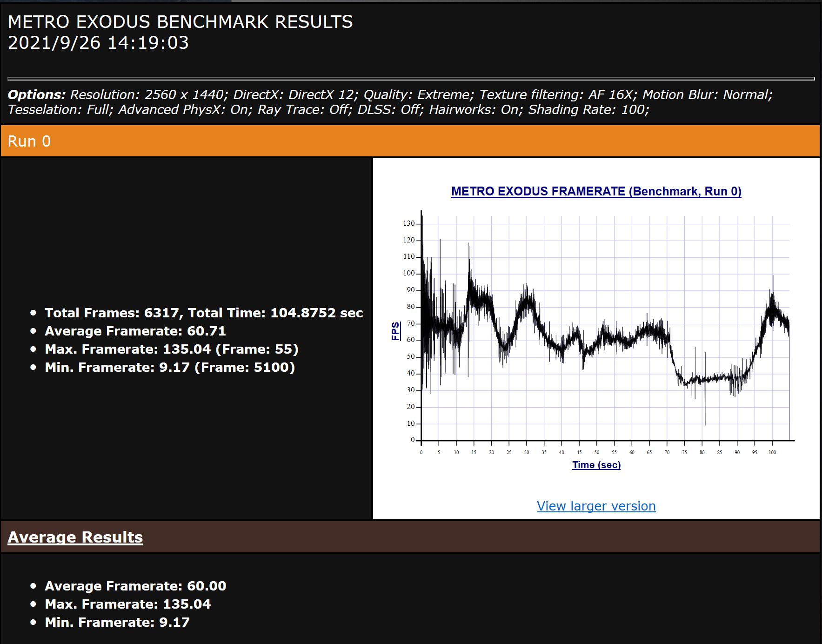Viewport: 822px width, 644px height.
Task: Click the Min. Framerate: 9.17 (Frame: 5100) line
Action: click(170, 367)
